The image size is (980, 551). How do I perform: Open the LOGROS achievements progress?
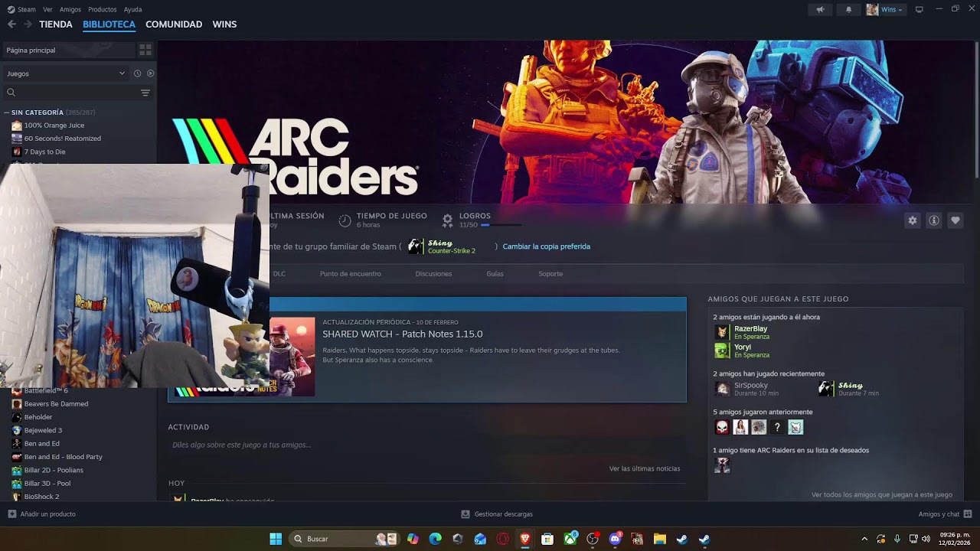482,220
